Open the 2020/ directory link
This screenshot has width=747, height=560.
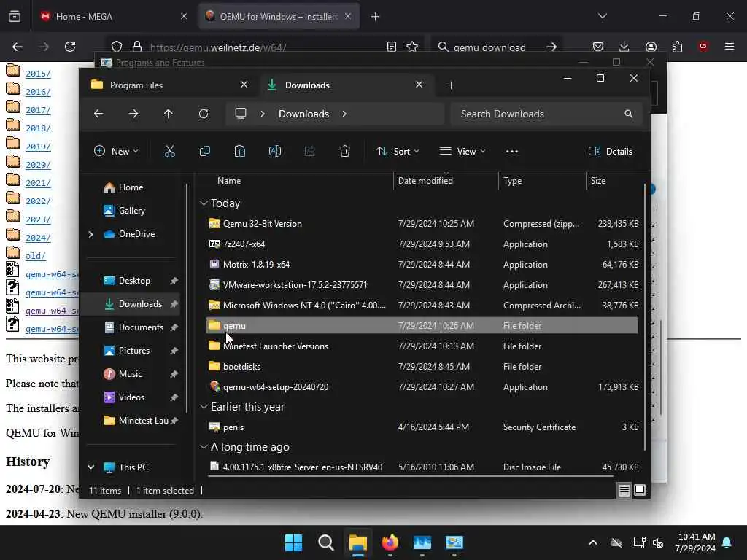pyautogui.click(x=38, y=164)
